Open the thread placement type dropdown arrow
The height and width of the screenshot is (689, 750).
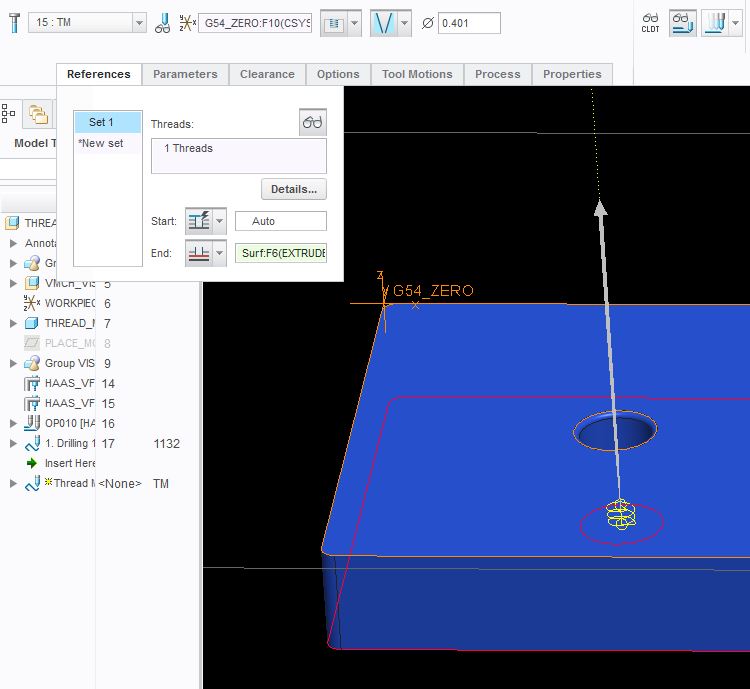(x=354, y=23)
